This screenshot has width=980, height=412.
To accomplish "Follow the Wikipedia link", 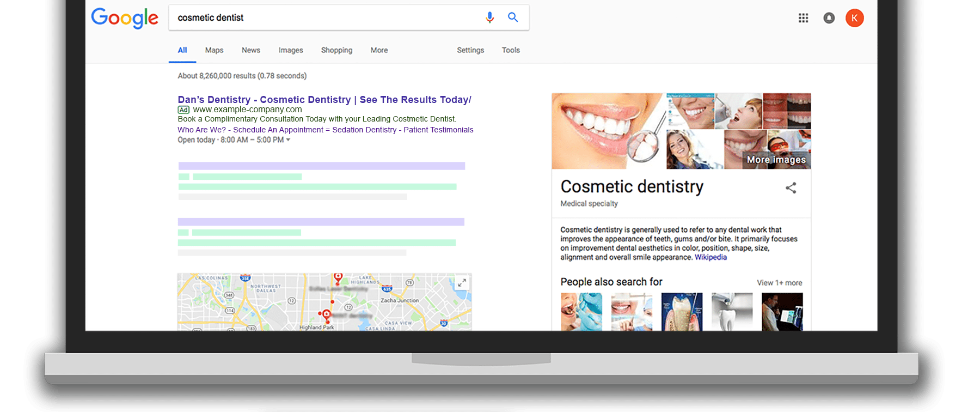I will (710, 257).
